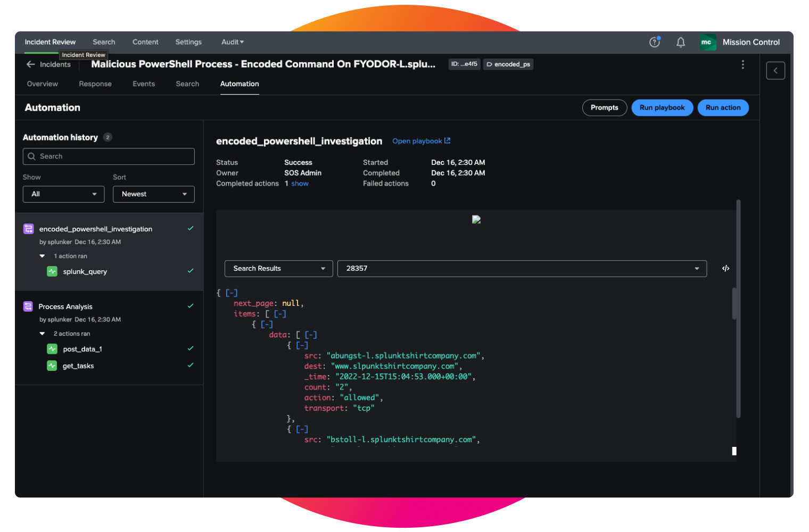
Task: Click the help question mark icon
Action: click(655, 42)
